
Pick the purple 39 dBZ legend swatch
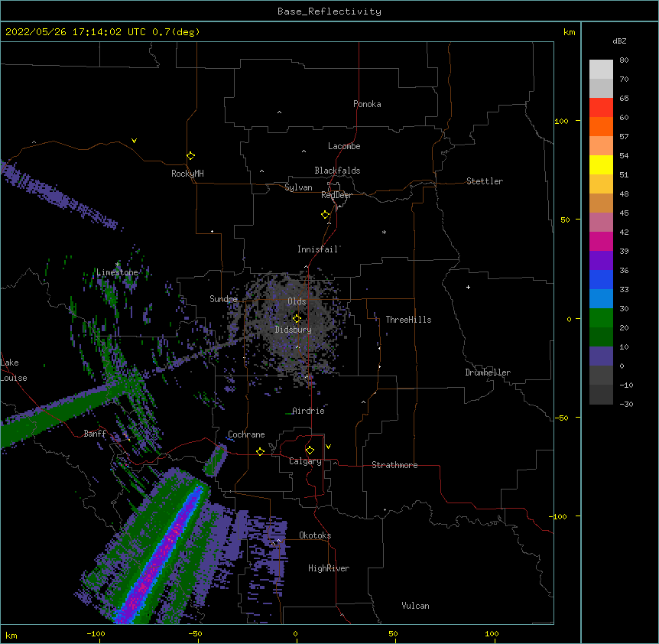coord(601,260)
